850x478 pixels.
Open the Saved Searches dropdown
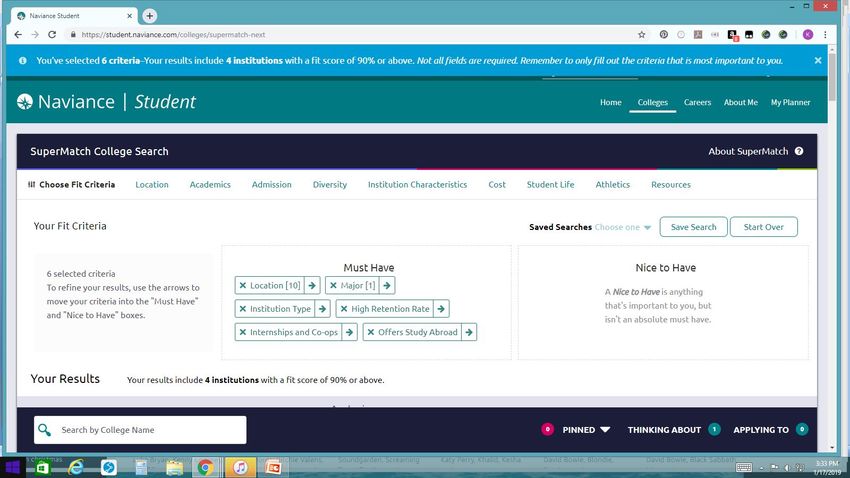pos(623,227)
